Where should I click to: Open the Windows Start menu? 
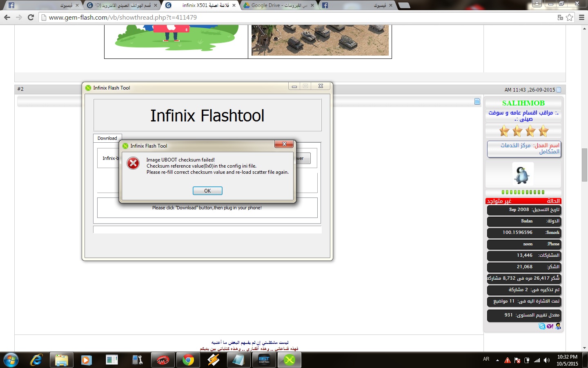pyautogui.click(x=11, y=360)
